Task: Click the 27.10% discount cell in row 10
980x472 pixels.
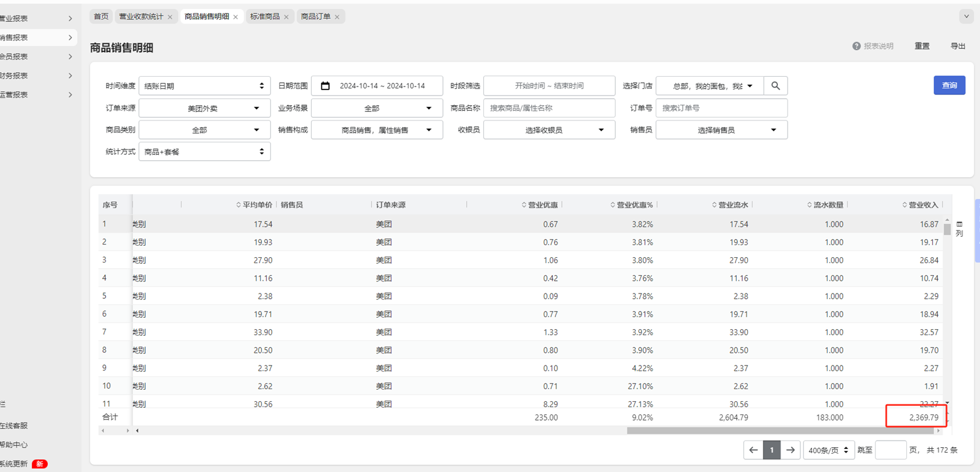Action: click(x=640, y=386)
